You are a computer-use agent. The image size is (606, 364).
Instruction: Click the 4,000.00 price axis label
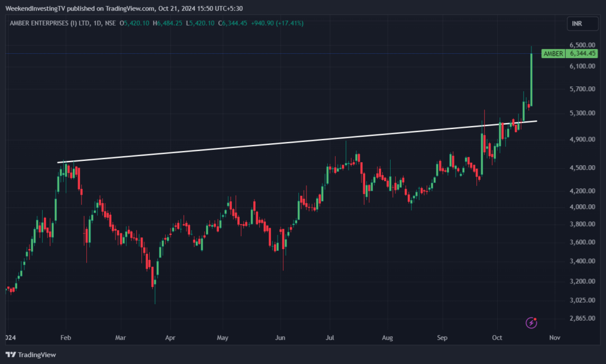(x=582, y=207)
